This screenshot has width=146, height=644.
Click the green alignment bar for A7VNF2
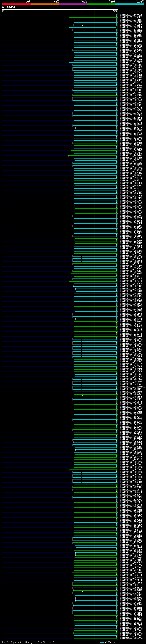point(93,18)
